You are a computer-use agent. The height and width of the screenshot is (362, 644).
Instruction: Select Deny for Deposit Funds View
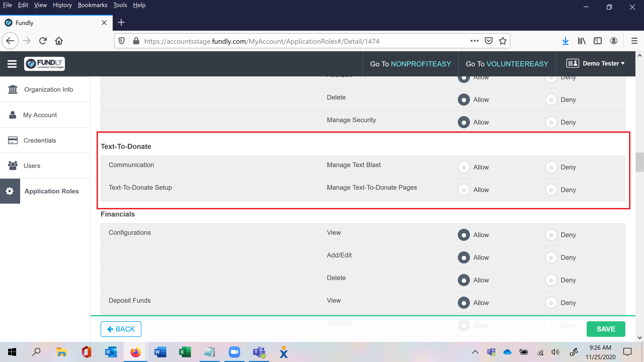[x=551, y=303]
